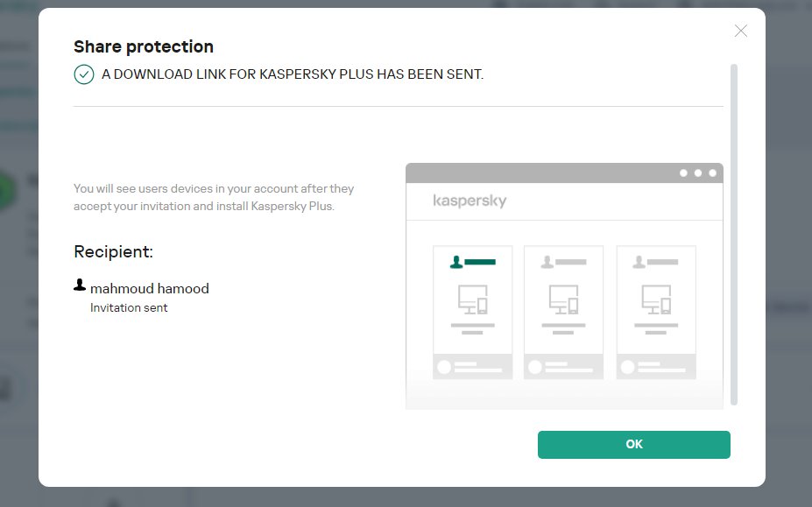Click the gray user icon in third card
The image size is (812, 507).
pyautogui.click(x=639, y=261)
